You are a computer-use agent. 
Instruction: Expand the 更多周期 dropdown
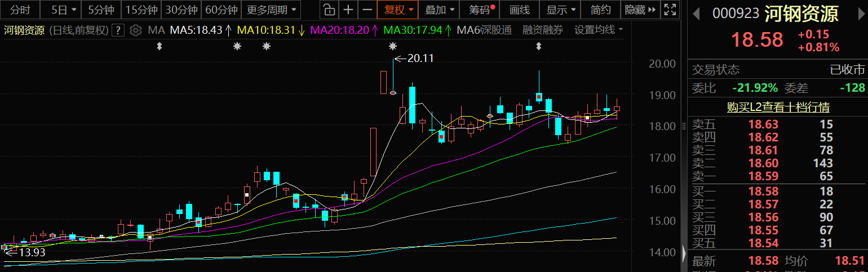[x=271, y=10]
